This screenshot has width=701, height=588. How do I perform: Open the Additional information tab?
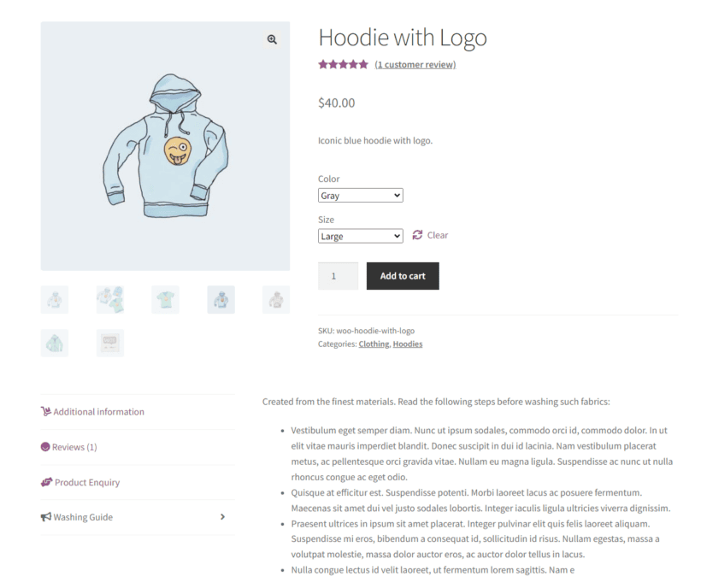(98, 412)
